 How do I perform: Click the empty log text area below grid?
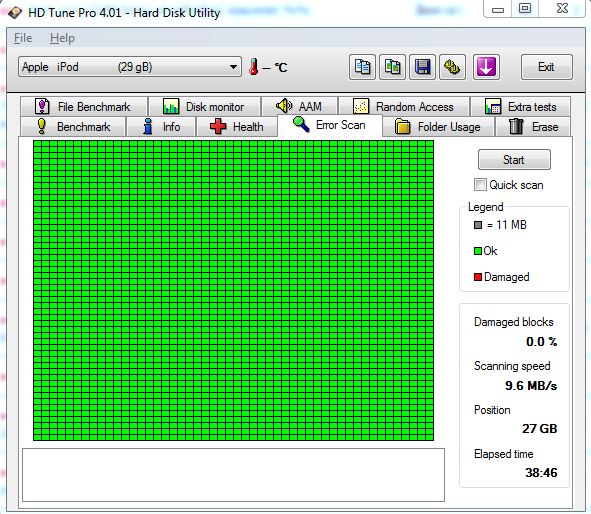pos(233,475)
